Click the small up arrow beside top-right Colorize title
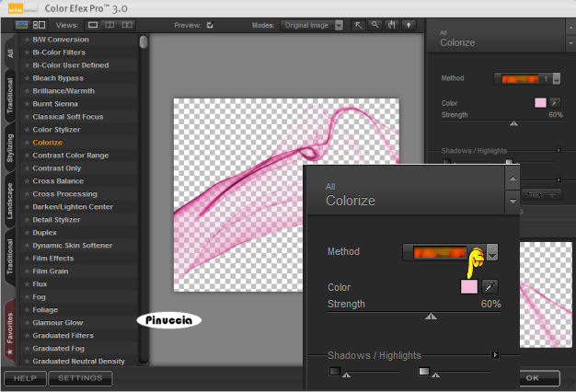Screen dimensions: 576x392 point(570,28)
